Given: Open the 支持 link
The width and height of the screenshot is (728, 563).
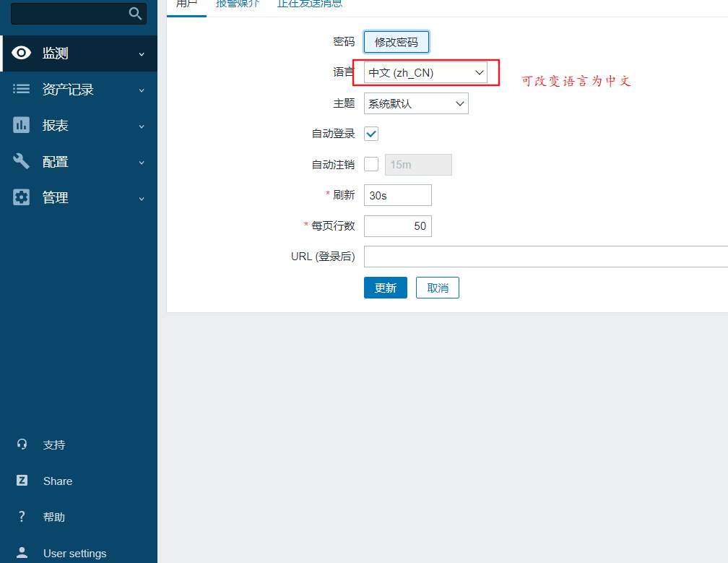Looking at the screenshot, I should pos(54,444).
